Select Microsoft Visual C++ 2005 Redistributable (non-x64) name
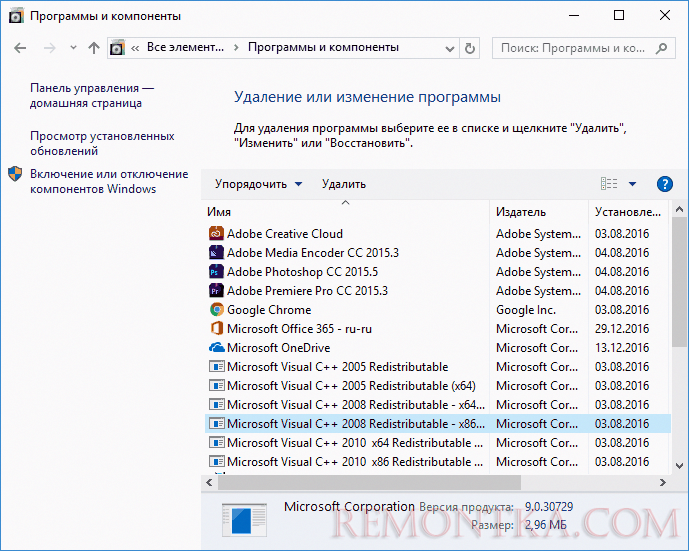 [x=337, y=366]
